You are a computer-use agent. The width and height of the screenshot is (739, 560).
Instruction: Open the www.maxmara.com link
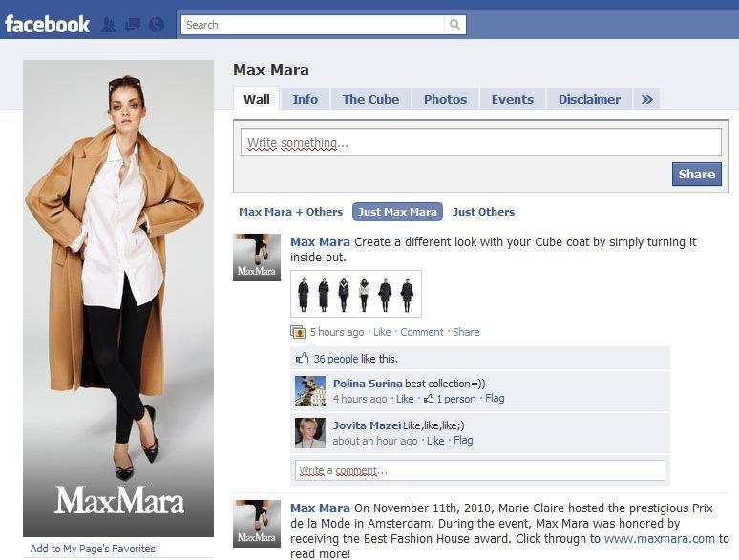[659, 538]
